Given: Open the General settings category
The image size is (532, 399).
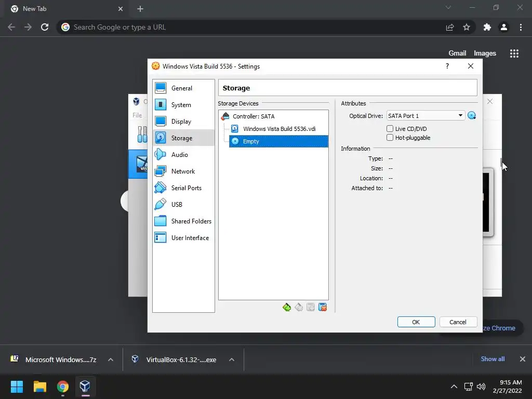Looking at the screenshot, I should pyautogui.click(x=183, y=88).
